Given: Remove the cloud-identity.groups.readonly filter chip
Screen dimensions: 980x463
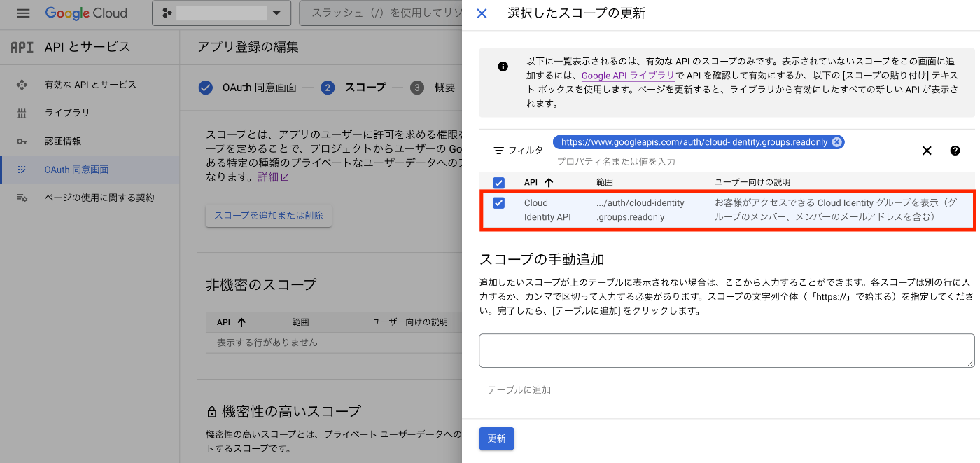Looking at the screenshot, I should (x=836, y=142).
